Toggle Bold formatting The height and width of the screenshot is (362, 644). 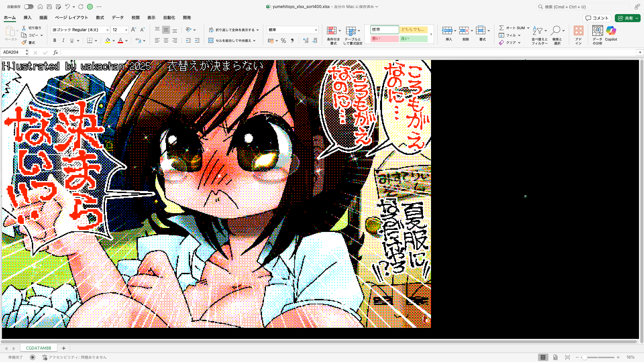click(x=55, y=41)
